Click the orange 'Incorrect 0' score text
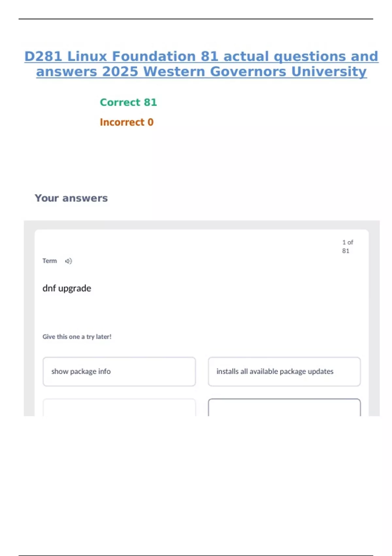Image resolution: width=392 pixels, height=556 pixels. [x=127, y=122]
